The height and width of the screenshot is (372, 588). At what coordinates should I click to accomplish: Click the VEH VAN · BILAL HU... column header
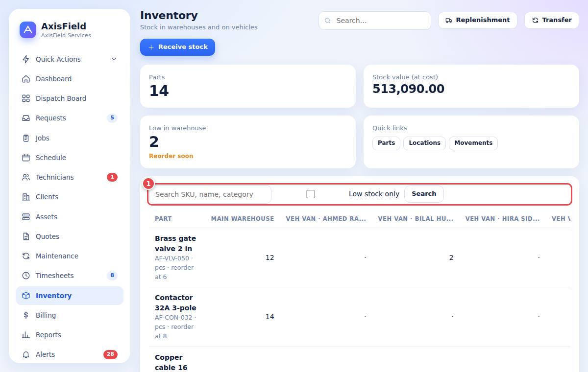(416, 219)
